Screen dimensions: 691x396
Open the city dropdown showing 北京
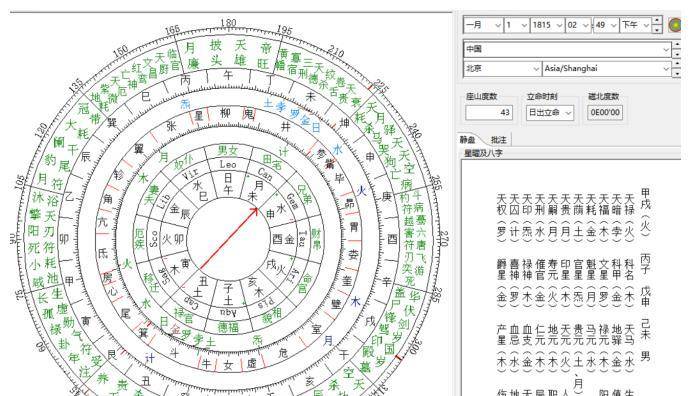click(x=502, y=68)
